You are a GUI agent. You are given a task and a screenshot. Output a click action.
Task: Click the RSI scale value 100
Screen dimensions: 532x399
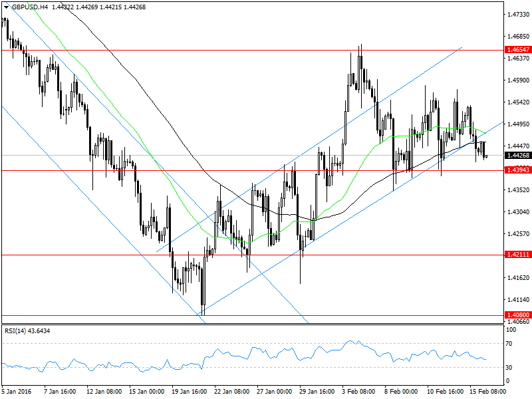point(511,330)
